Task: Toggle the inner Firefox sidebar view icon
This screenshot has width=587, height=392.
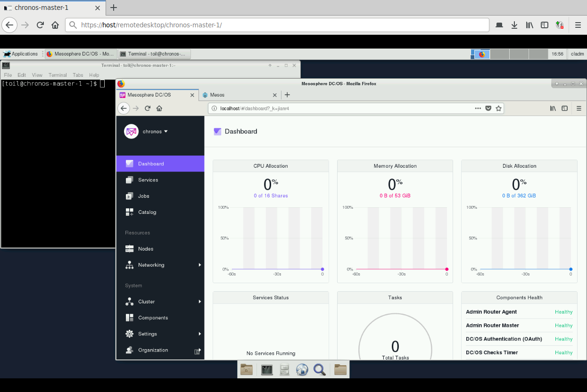Action: tap(564, 108)
